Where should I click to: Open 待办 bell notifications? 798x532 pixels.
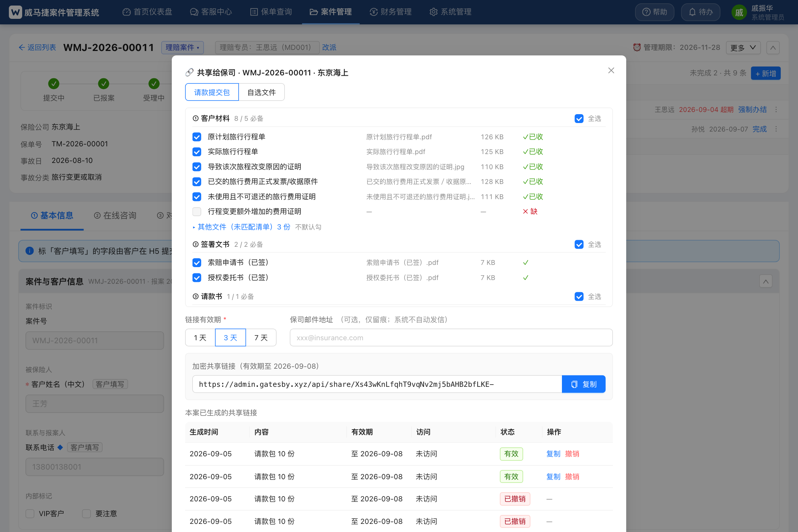(x=700, y=12)
